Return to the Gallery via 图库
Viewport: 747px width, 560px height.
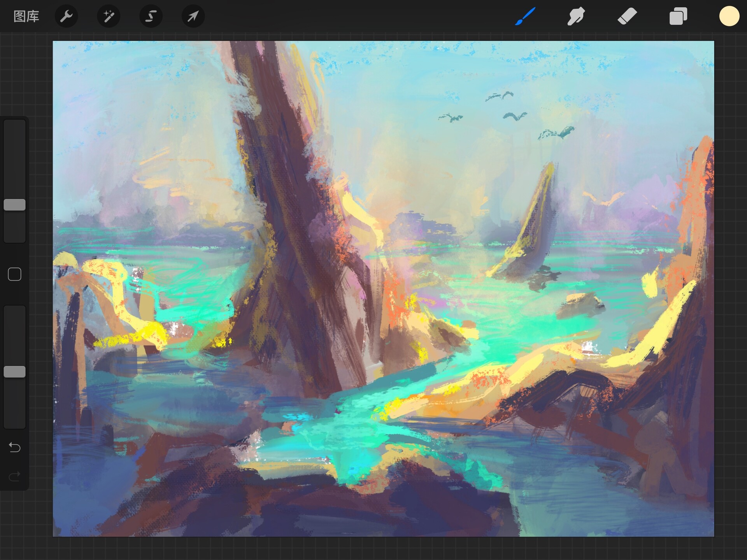click(x=26, y=17)
